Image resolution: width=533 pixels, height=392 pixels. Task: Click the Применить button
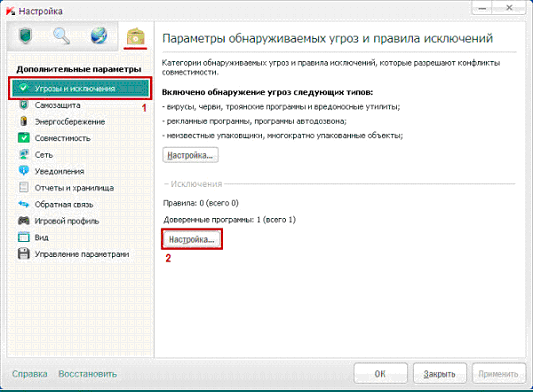[x=498, y=374]
